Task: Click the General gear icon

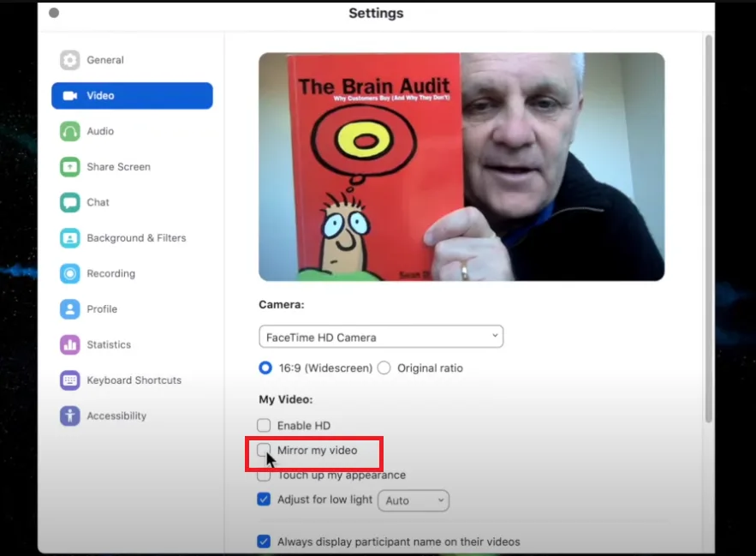Action: pyautogui.click(x=69, y=60)
